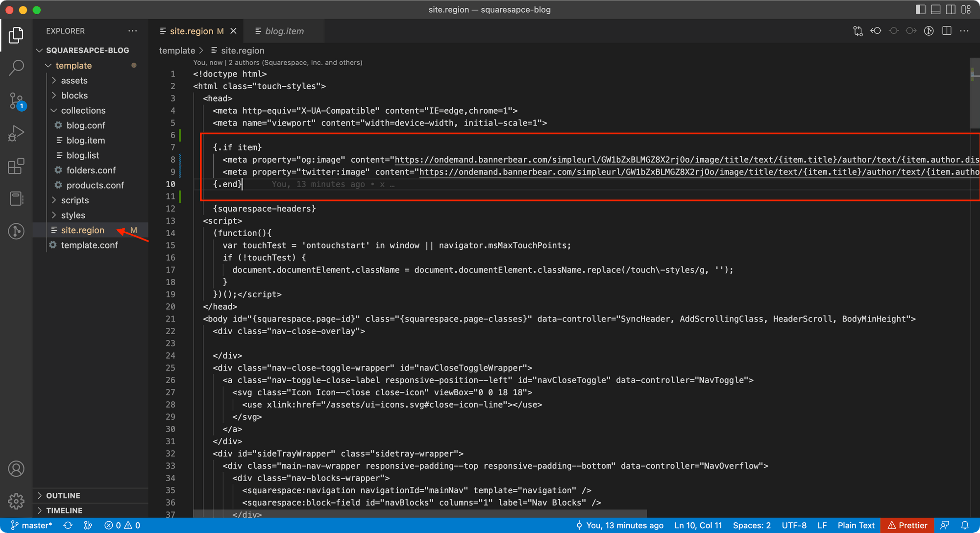Screen dimensions: 980x533
Task: Open Source Control view with badge
Action: point(16,101)
